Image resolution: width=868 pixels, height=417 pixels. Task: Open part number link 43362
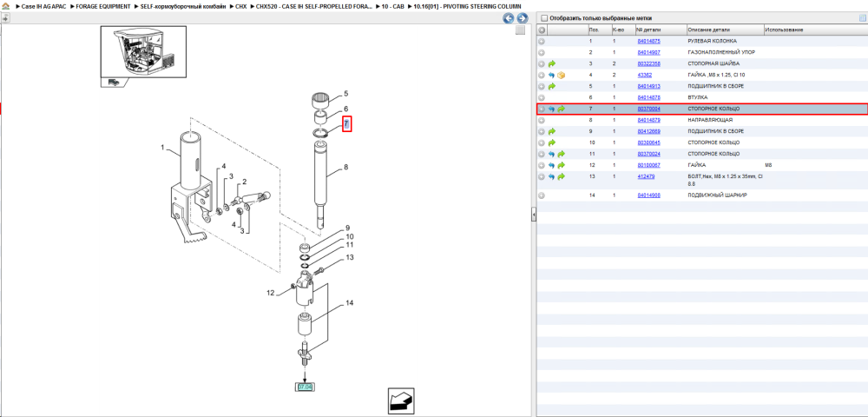pyautogui.click(x=645, y=76)
